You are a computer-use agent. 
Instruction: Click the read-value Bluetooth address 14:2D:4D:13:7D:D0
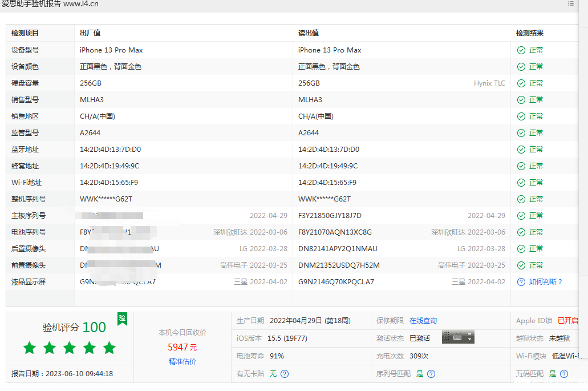(x=329, y=150)
